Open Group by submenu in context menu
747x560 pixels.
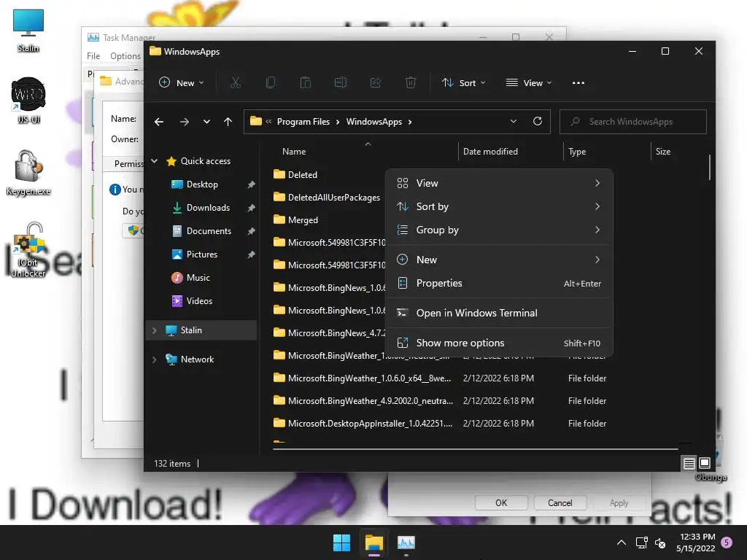[499, 230]
